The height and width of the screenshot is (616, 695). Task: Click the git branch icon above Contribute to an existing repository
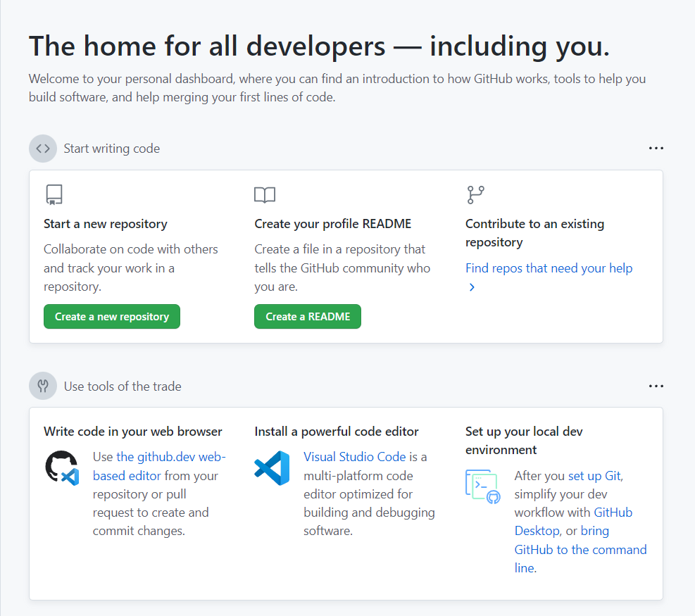[476, 195]
